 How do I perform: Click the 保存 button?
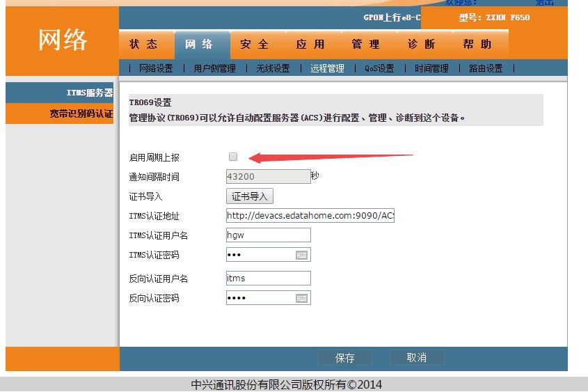point(345,358)
